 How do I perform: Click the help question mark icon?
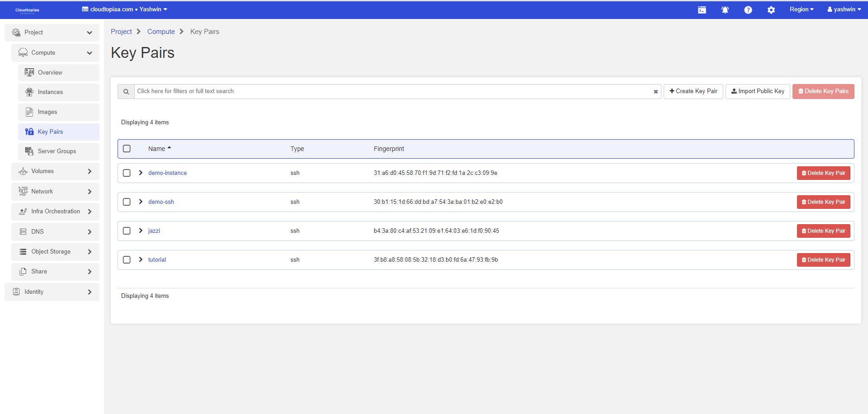coord(748,10)
